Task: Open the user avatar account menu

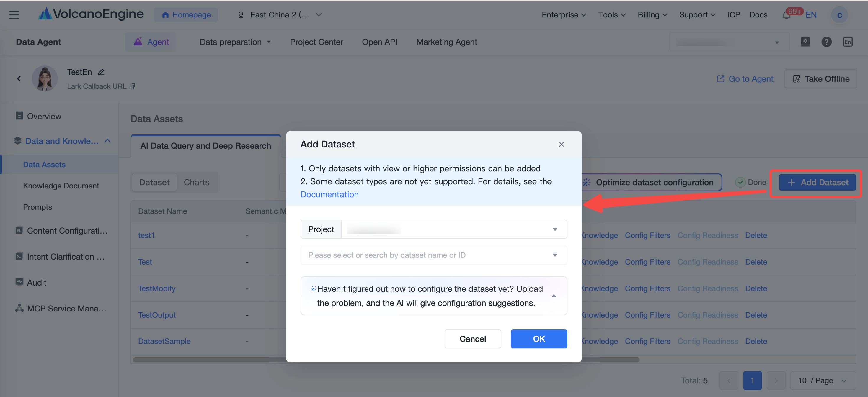Action: click(x=839, y=15)
